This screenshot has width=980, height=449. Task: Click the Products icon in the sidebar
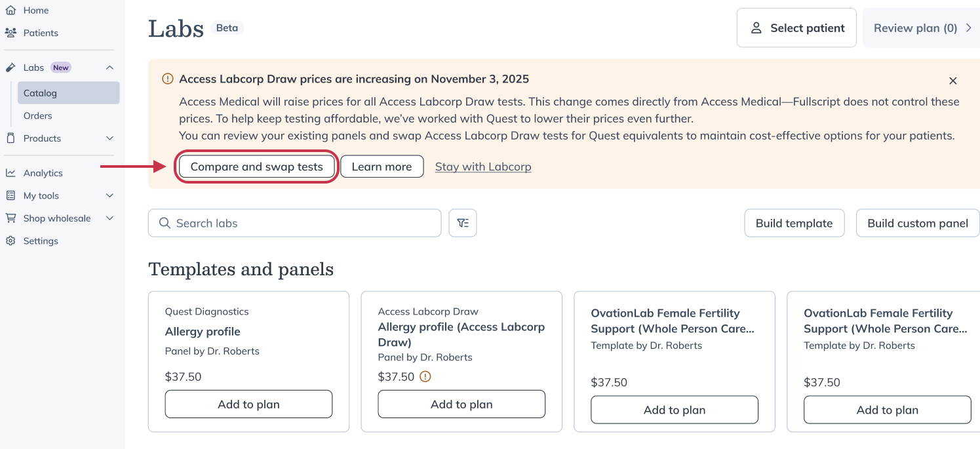pos(11,138)
